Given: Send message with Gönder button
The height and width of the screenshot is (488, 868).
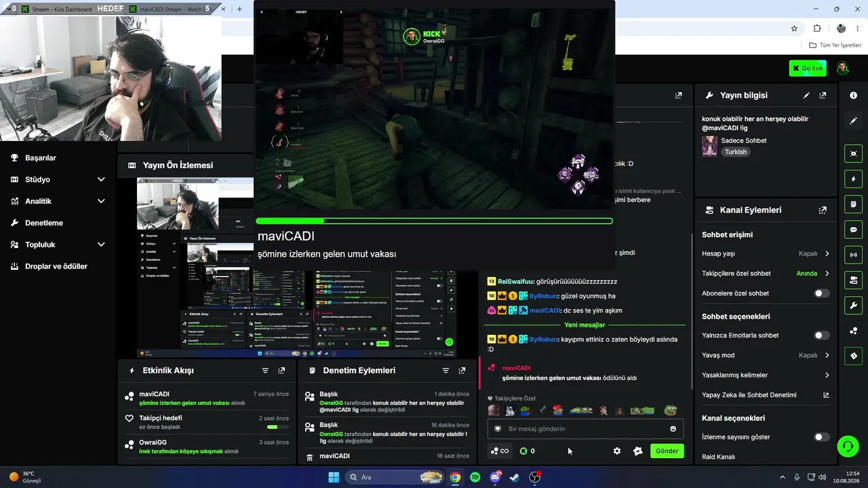Looking at the screenshot, I should point(667,451).
